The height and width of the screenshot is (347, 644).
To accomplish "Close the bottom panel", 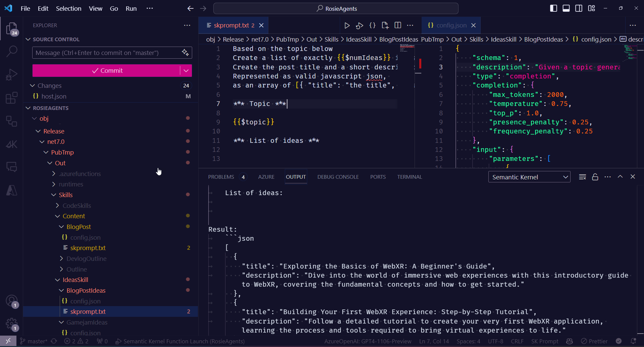I will pos(633,177).
